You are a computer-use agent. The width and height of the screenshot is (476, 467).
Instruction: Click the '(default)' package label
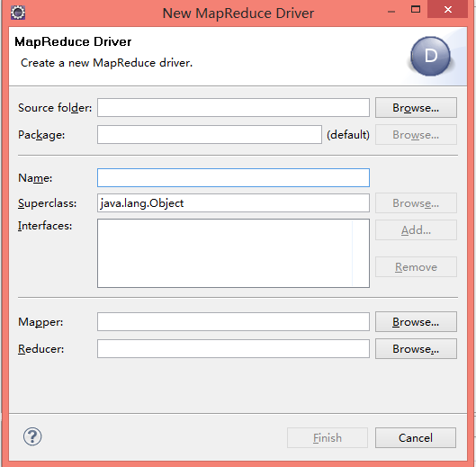348,134
